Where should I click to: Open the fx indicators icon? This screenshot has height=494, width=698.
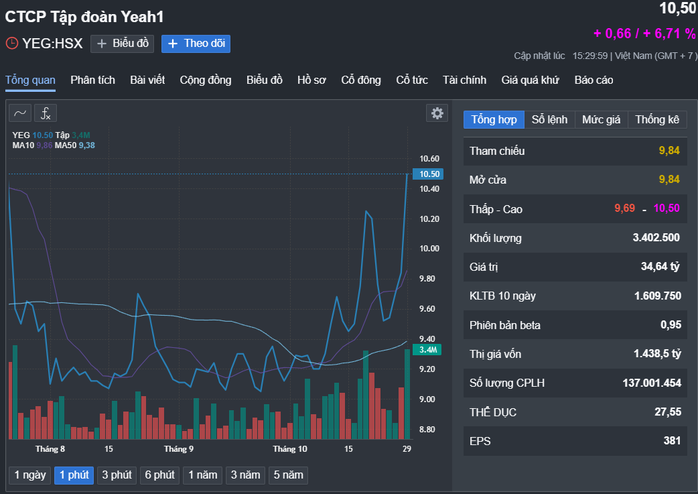[45, 113]
